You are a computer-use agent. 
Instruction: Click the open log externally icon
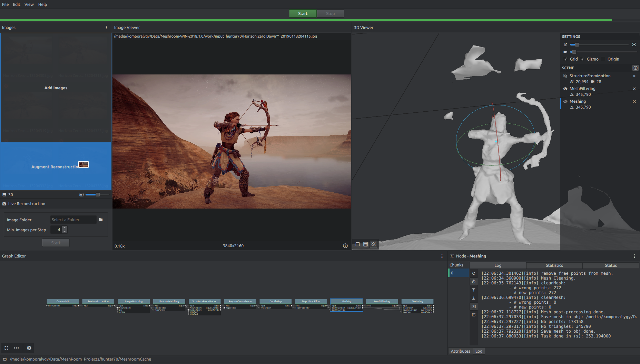474,315
